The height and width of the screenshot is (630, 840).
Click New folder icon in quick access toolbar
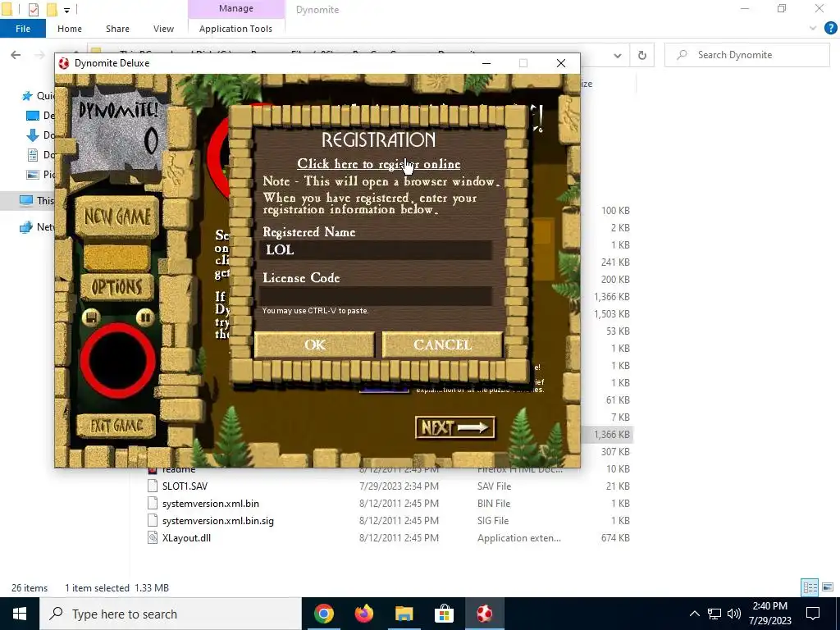52,9
